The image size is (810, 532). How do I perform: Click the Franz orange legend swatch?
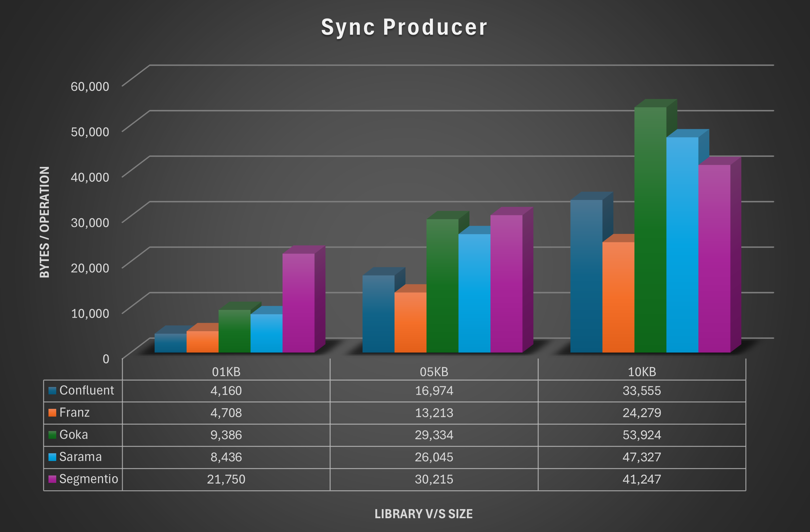click(x=52, y=413)
